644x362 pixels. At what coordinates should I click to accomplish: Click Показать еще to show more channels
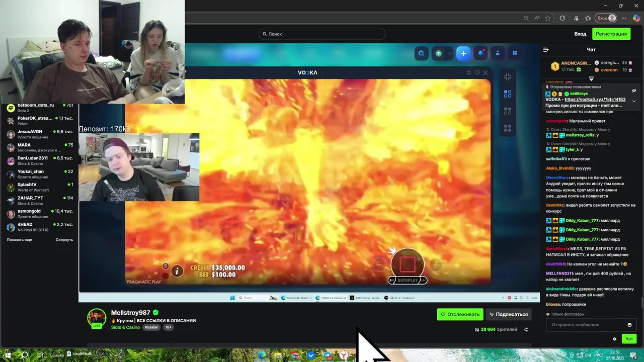point(19,240)
